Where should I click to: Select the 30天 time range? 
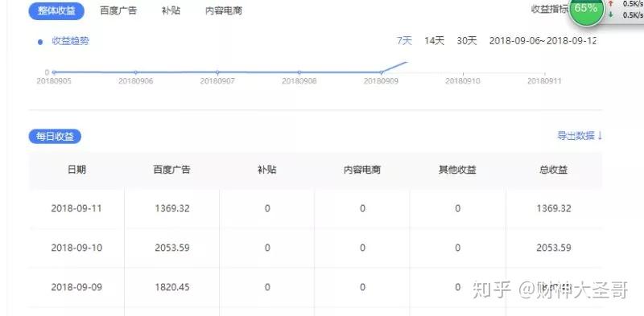[467, 41]
